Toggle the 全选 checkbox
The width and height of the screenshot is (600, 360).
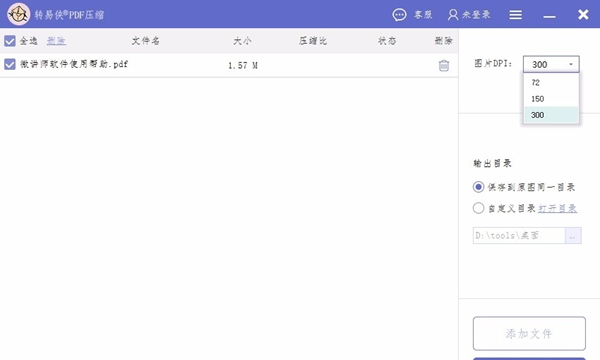[x=10, y=41]
